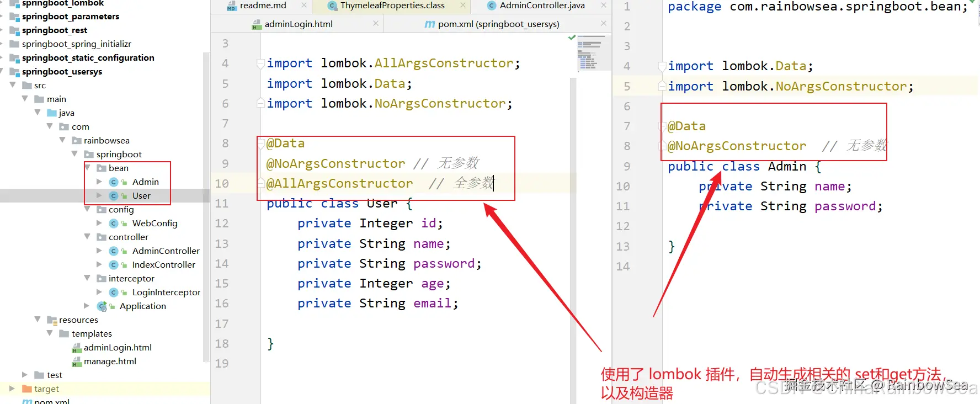Viewport: 980px width, 404px height.
Task: Click the IndexController class icon
Action: [114, 264]
